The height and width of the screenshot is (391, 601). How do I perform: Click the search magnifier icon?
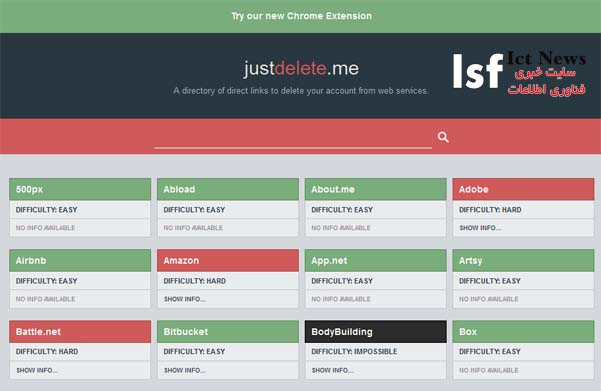[443, 137]
